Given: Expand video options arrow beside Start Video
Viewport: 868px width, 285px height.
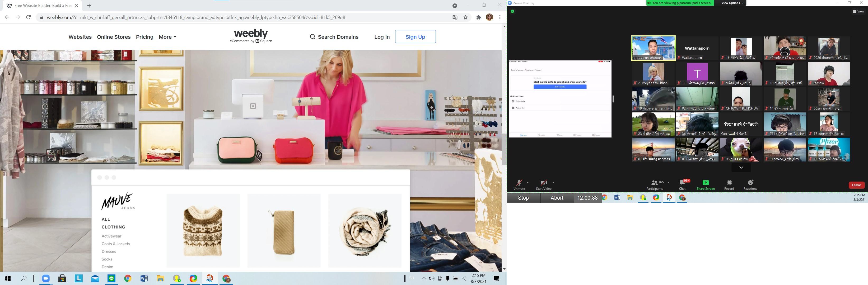Looking at the screenshot, I should (x=554, y=183).
